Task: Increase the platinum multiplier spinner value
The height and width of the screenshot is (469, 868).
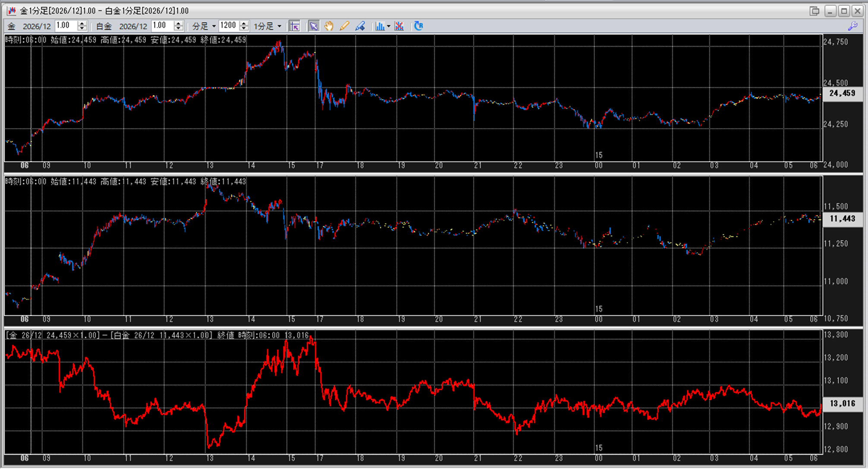Action: coord(178,23)
